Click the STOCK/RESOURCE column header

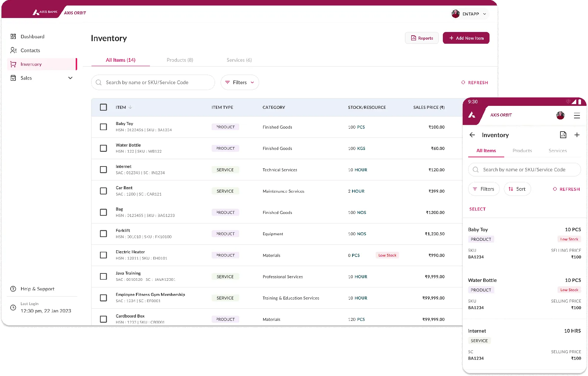click(x=367, y=107)
